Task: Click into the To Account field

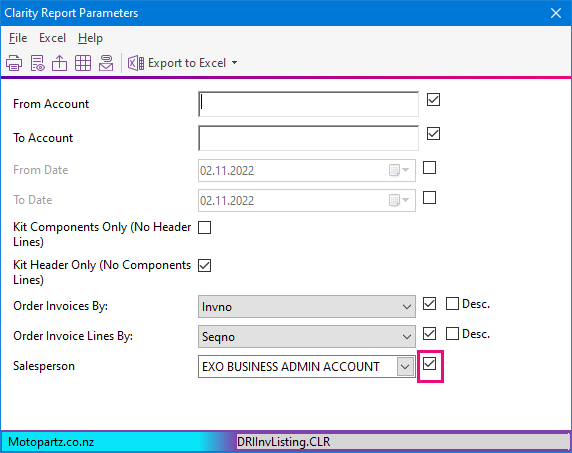Action: pos(308,138)
